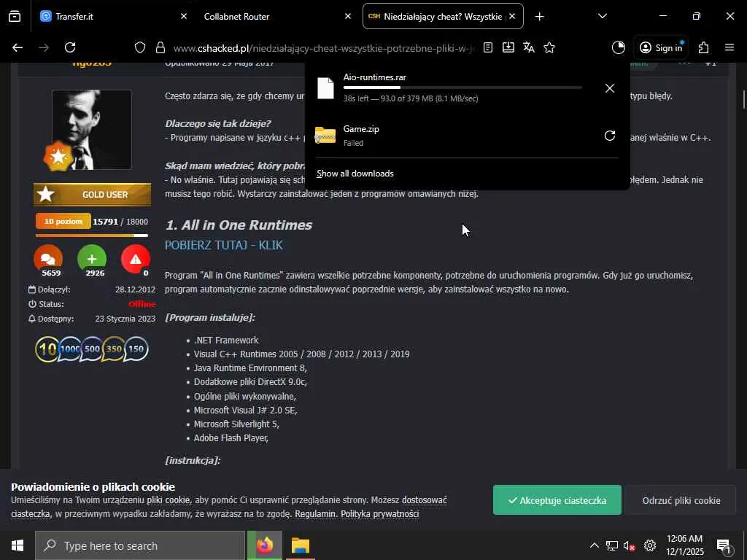Toggle reader view icon
The height and width of the screenshot is (560, 747).
pyautogui.click(x=488, y=47)
